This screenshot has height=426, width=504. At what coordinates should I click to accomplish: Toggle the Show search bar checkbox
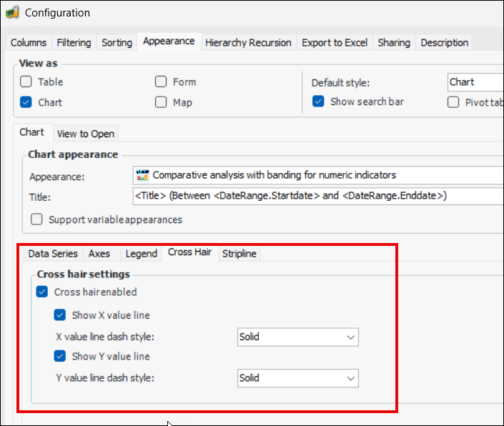click(x=318, y=101)
